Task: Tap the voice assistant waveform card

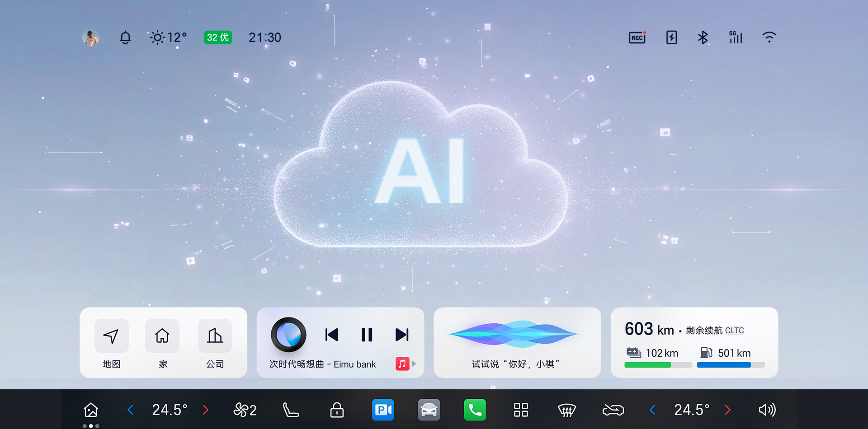Action: (517, 342)
